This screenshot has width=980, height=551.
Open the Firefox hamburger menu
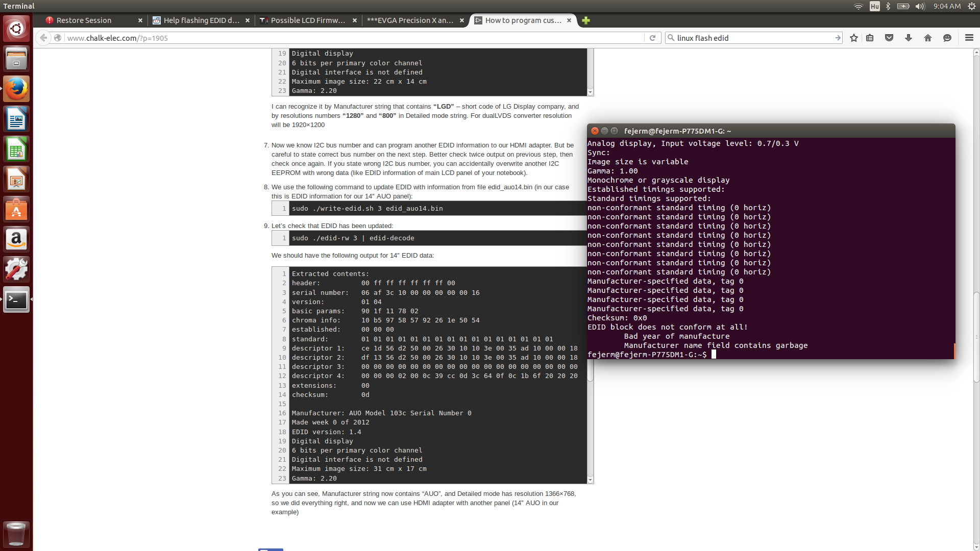pyautogui.click(x=969, y=38)
